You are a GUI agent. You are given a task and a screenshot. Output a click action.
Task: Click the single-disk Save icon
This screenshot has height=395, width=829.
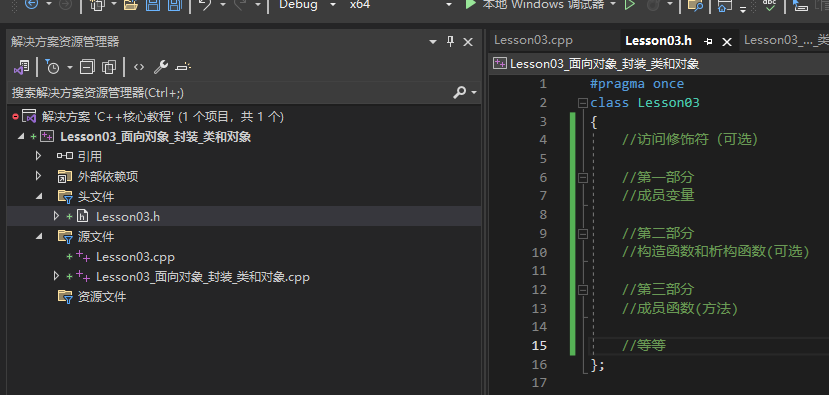(152, 5)
